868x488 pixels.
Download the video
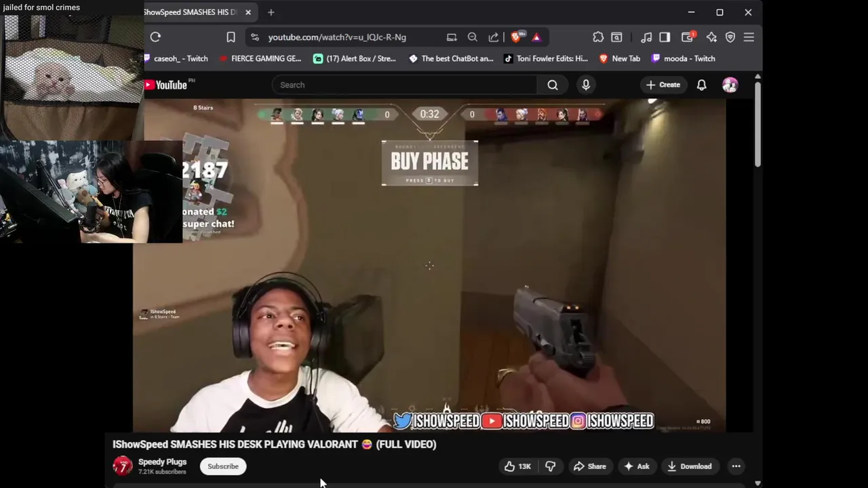[690, 466]
